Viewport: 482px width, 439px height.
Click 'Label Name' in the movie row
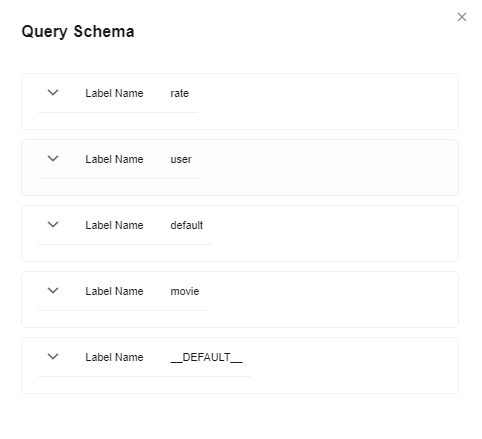pos(114,291)
